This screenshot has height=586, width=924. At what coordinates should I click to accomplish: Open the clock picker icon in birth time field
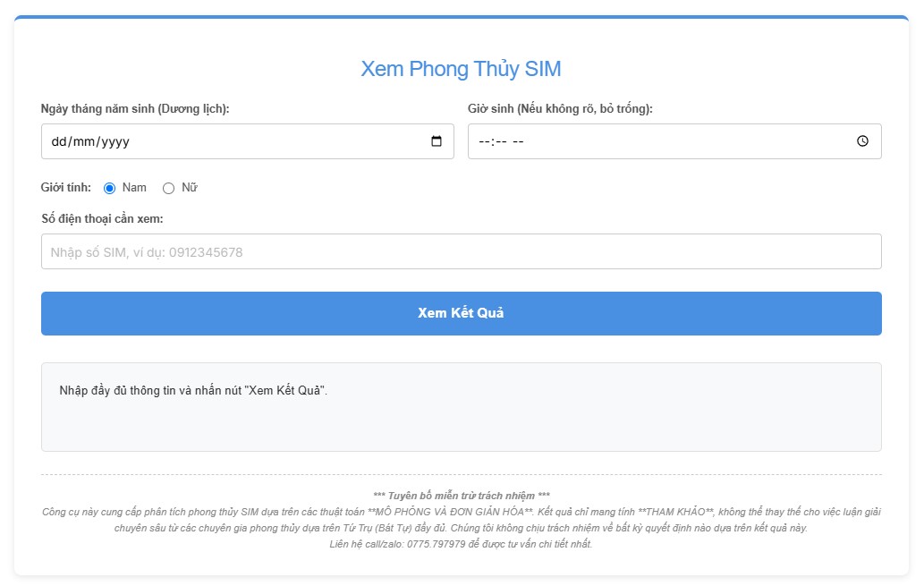tap(862, 141)
